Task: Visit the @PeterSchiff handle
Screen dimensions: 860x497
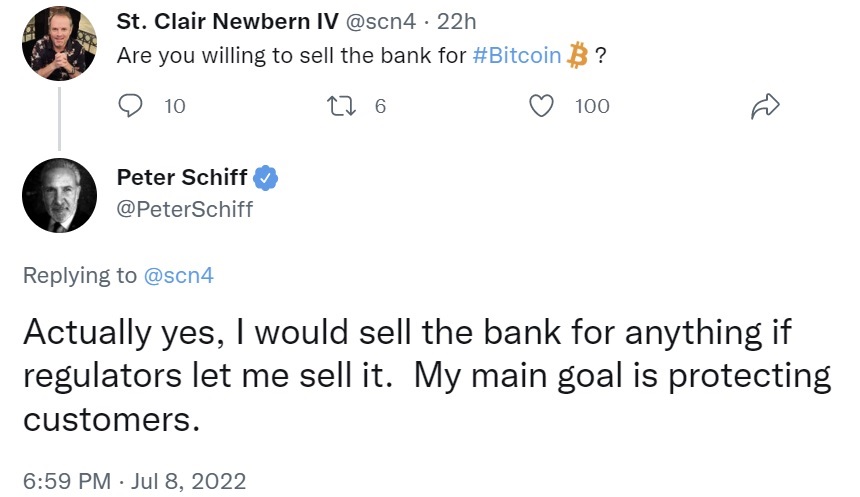Action: click(185, 209)
